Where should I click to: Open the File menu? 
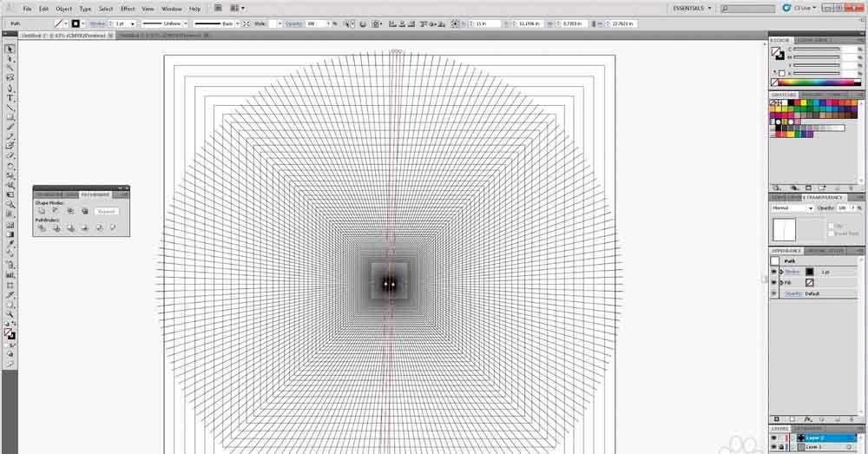point(27,9)
